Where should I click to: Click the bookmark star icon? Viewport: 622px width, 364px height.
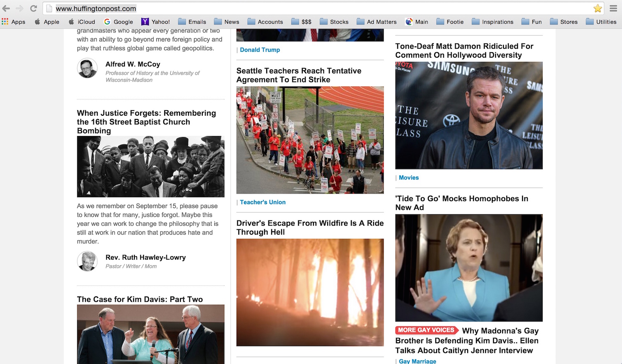point(598,8)
